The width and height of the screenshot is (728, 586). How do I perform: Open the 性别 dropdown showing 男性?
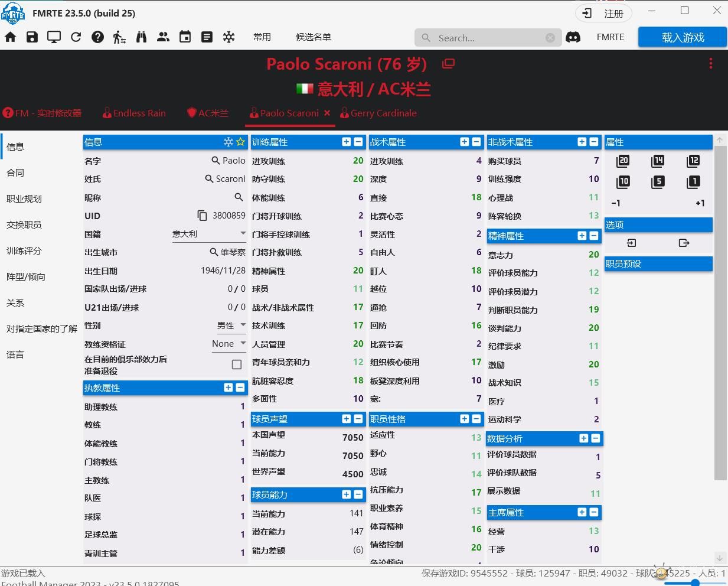point(231,325)
